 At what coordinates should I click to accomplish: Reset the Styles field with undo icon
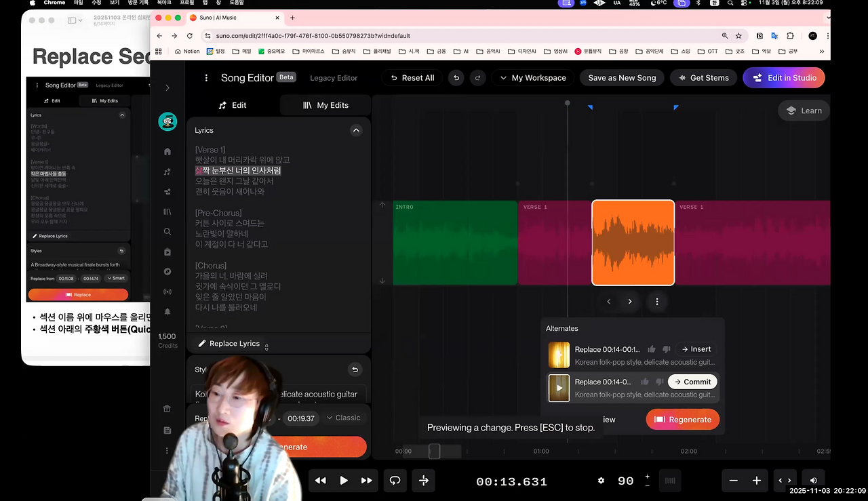click(355, 369)
